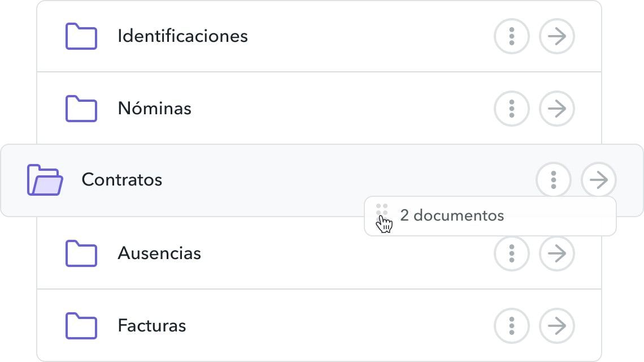Navigate into Facturas with arrow button

pos(557,326)
